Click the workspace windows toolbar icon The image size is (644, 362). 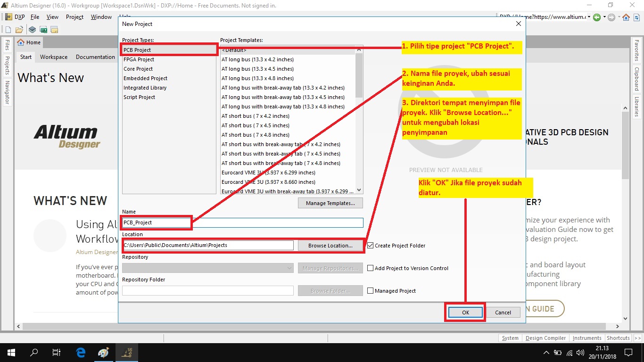[x=55, y=30]
